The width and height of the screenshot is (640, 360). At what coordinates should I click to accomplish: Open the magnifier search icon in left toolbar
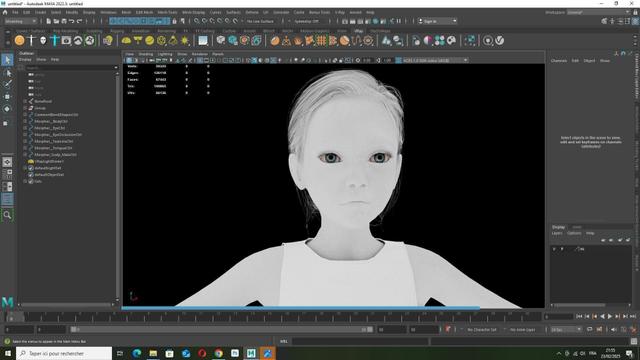pos(7,215)
